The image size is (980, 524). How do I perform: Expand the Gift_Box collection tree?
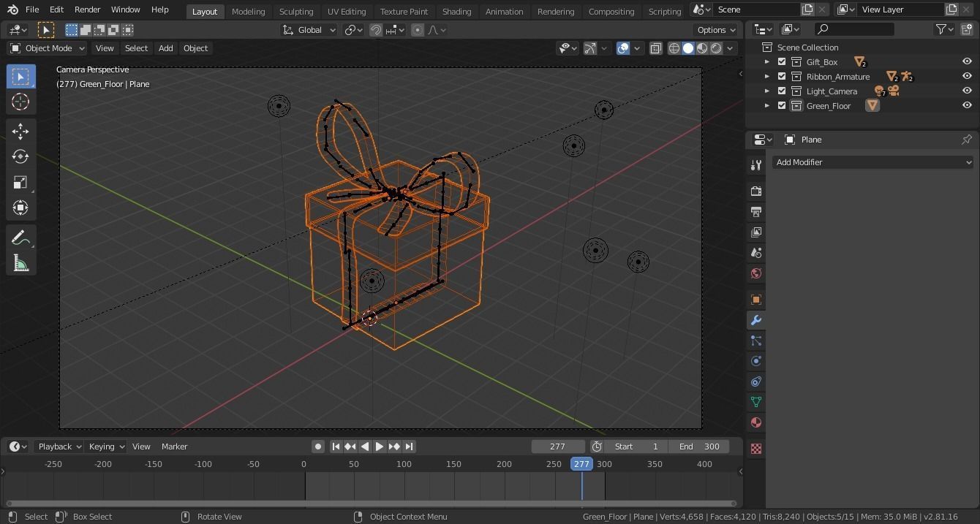(767, 62)
